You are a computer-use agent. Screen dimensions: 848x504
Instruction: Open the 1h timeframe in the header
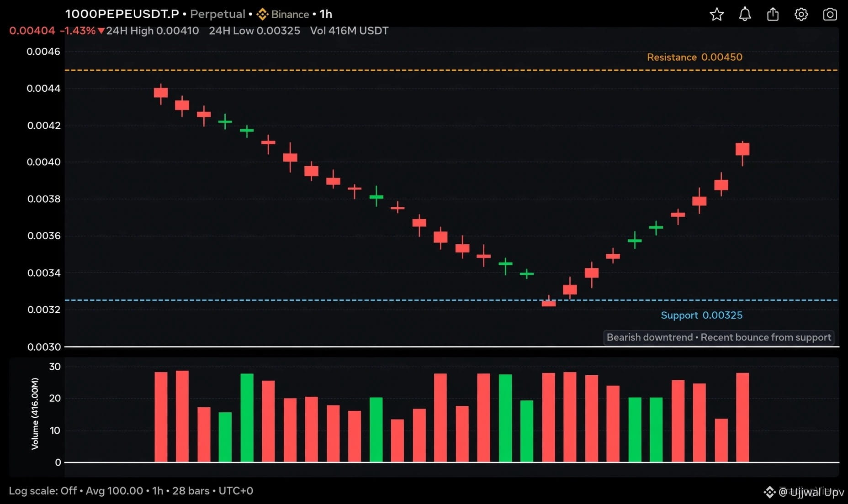click(x=326, y=14)
